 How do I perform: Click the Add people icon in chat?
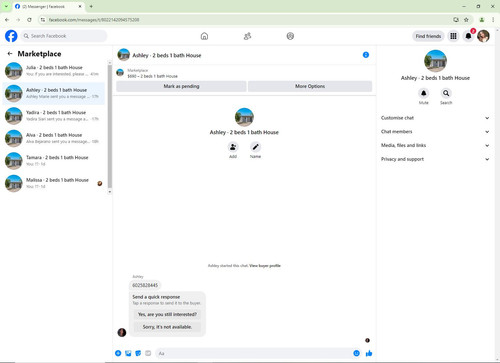click(x=233, y=147)
